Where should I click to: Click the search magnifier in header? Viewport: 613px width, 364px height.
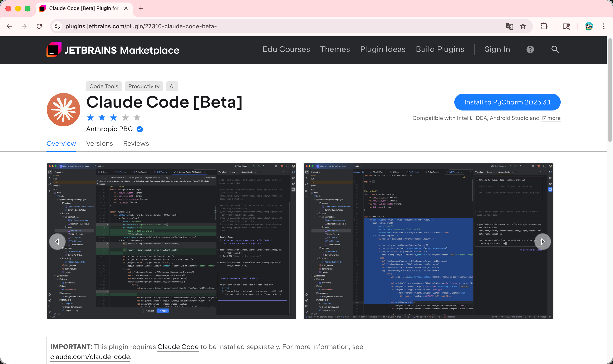pyautogui.click(x=555, y=50)
